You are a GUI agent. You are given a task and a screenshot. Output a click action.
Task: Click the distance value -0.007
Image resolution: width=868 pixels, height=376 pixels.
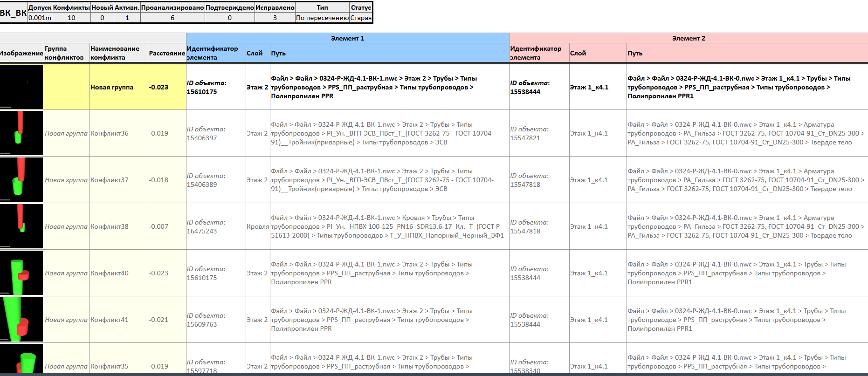pyautogui.click(x=159, y=226)
